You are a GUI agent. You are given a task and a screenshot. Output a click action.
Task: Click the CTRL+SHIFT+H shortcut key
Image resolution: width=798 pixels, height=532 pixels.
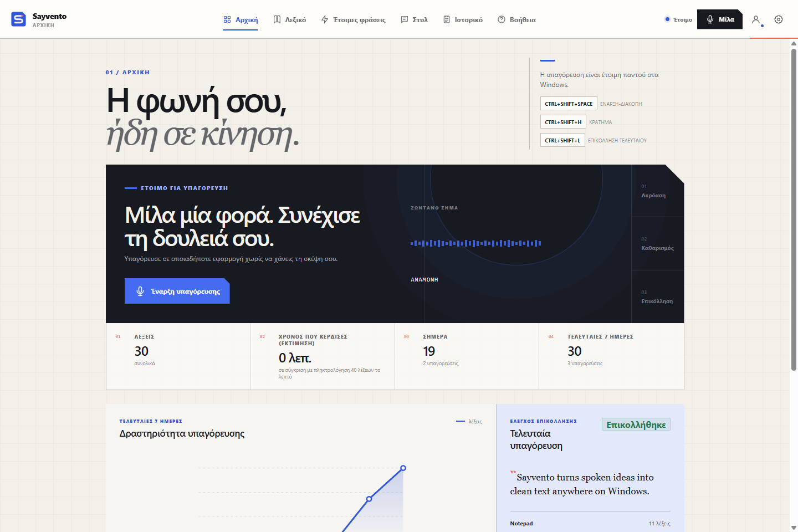coord(563,122)
